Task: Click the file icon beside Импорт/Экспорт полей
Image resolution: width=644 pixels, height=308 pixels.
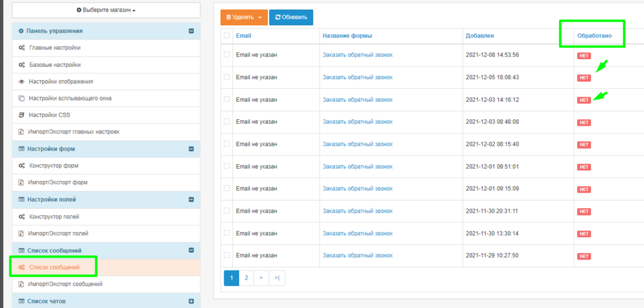Action: [x=22, y=233]
